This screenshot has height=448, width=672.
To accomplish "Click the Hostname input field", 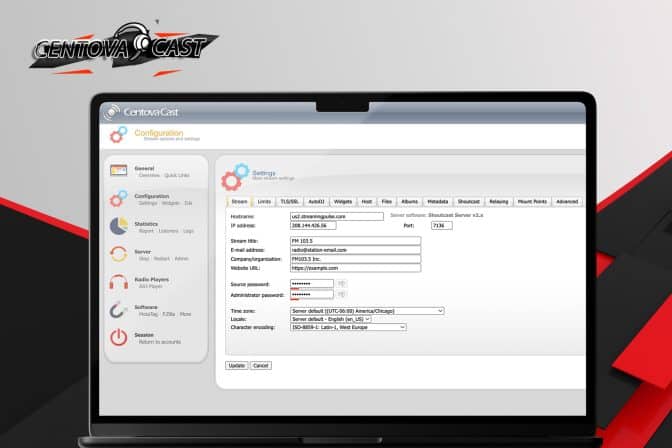I will (336, 216).
